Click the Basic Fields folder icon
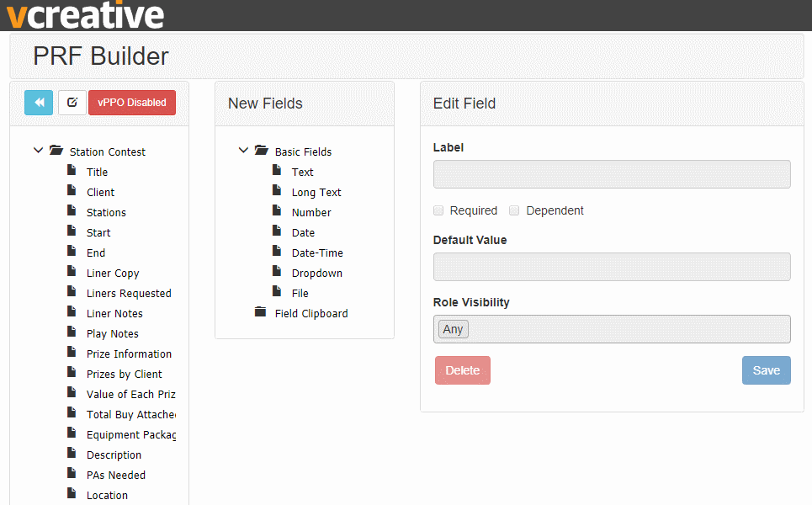812x505 pixels. coord(262,150)
